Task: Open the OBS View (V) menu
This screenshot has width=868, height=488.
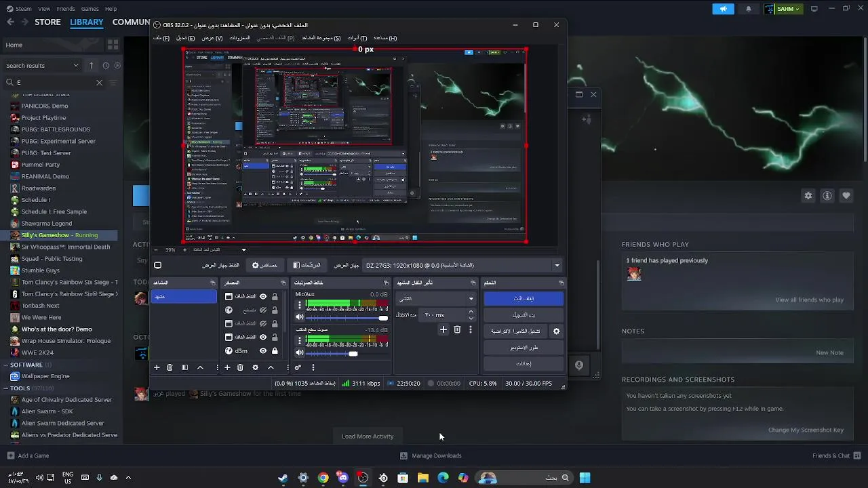Action: (x=212, y=38)
